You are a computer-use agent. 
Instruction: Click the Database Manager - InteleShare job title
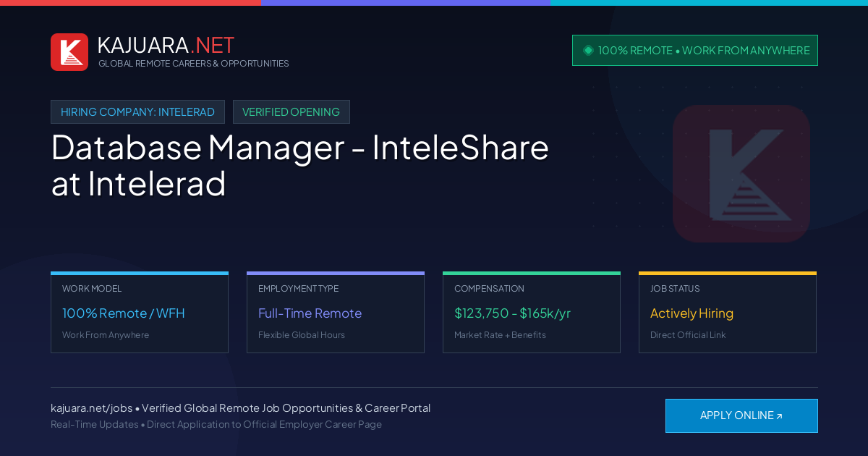[x=300, y=165]
